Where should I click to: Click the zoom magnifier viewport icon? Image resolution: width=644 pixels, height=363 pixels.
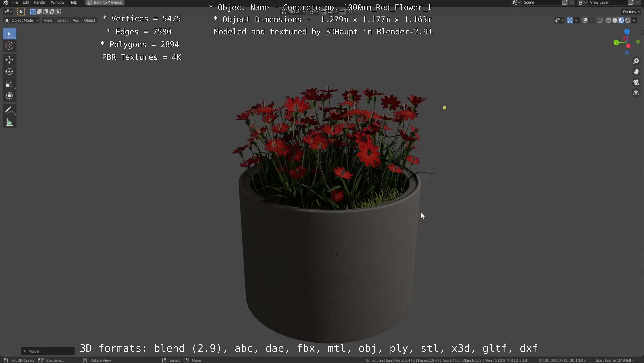click(x=636, y=61)
